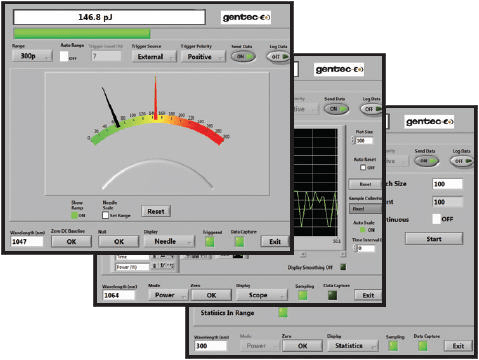
Task: Click the Reset button under the needle gauge
Action: coord(156,211)
